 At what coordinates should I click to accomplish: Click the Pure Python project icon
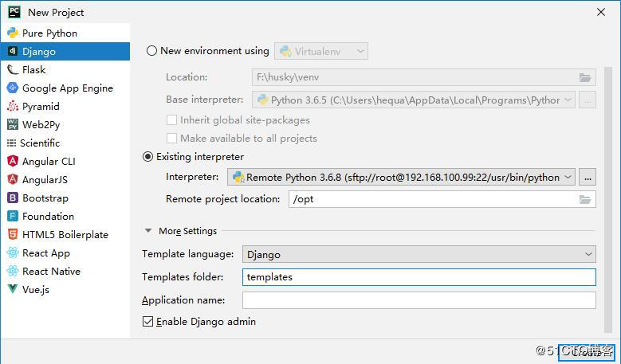tap(13, 33)
